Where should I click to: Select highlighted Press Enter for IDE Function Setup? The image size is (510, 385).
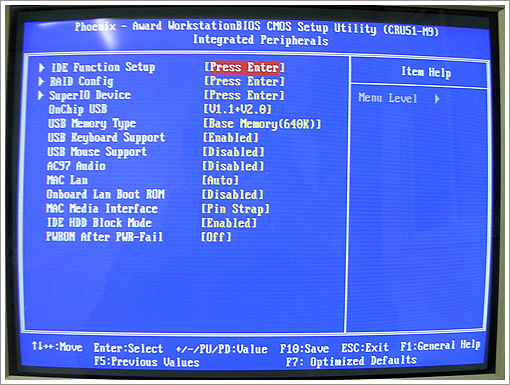point(244,67)
